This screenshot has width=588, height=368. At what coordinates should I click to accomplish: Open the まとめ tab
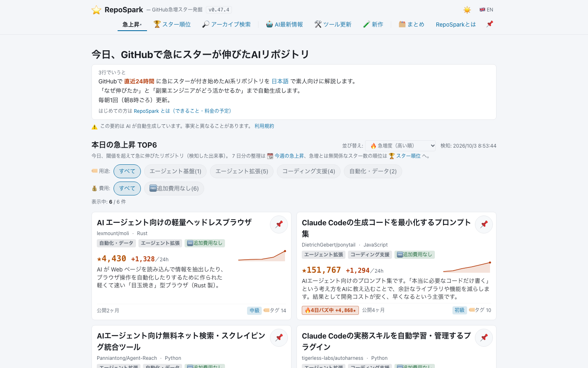411,25
